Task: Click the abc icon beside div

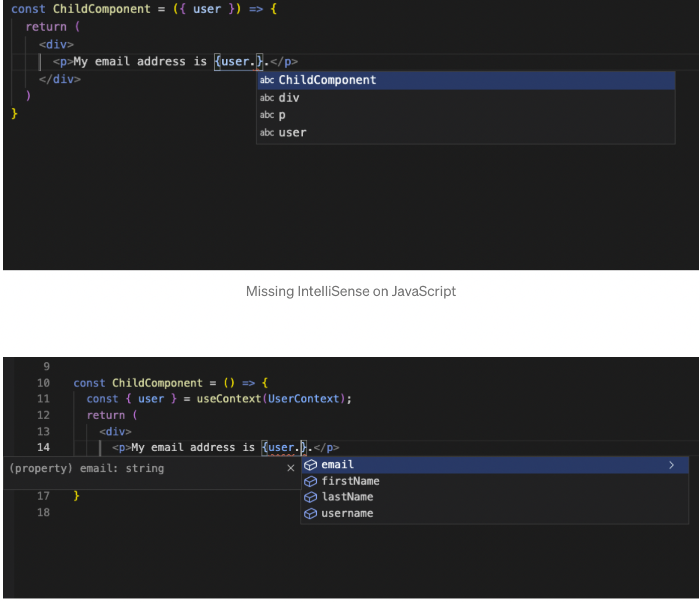Action: point(267,98)
